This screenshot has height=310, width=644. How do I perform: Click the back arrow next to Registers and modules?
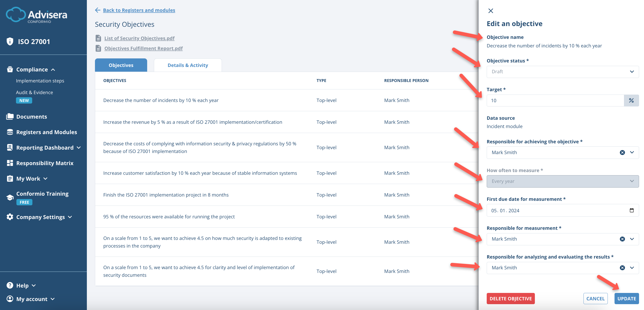(x=97, y=10)
